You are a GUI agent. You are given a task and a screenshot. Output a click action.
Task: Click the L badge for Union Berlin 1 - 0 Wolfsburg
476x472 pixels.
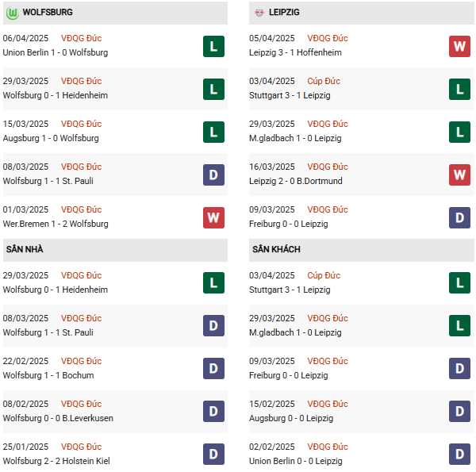(213, 46)
